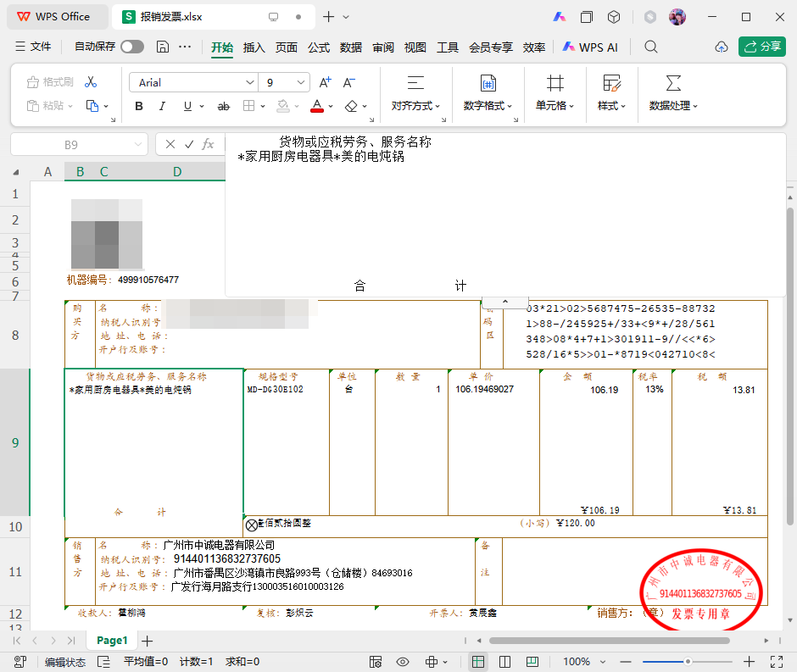Image resolution: width=797 pixels, height=672 pixels.
Task: Click the zoom slider handle
Action: [688, 661]
